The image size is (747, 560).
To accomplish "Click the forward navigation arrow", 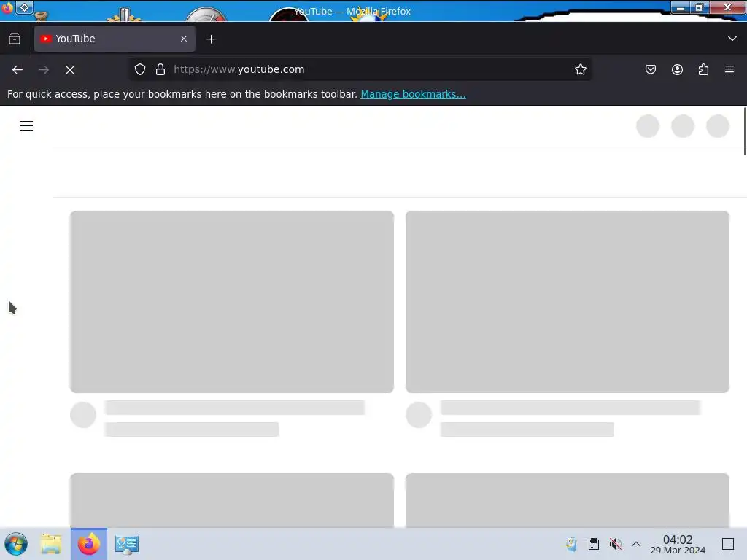I will 44,70.
